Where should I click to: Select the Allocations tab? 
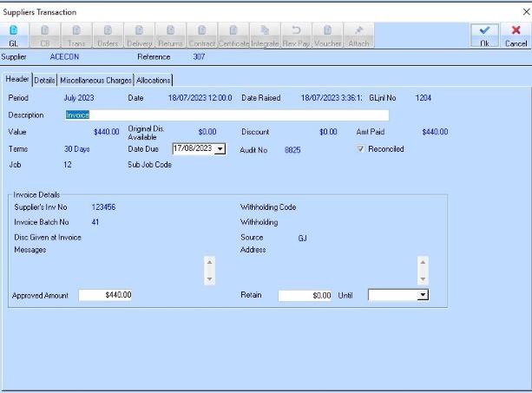[x=154, y=80]
